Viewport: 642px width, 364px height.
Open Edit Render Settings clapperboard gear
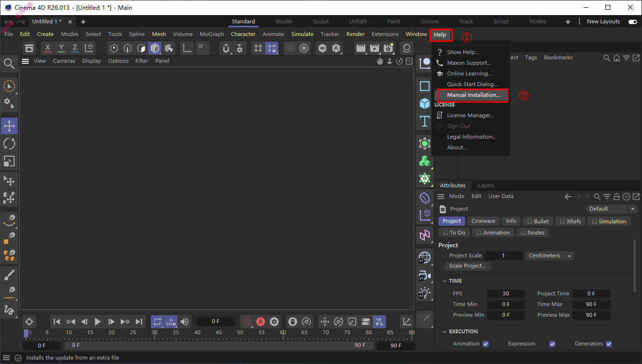(388, 48)
